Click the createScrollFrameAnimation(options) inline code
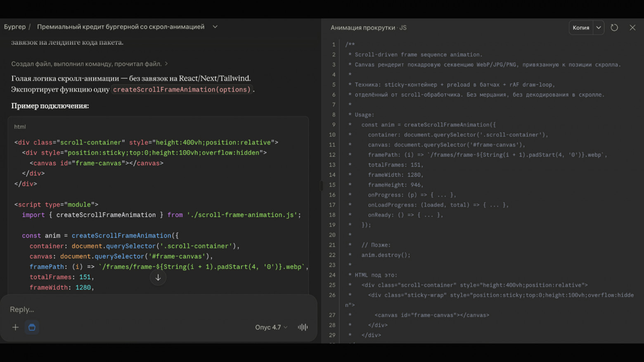Viewport: 644px width, 362px height. 182,90
